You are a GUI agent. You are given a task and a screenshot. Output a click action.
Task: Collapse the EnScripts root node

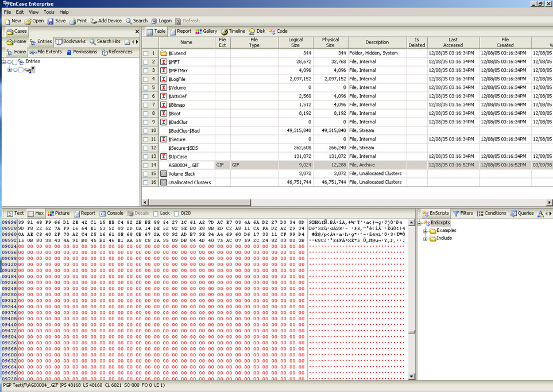420,223
